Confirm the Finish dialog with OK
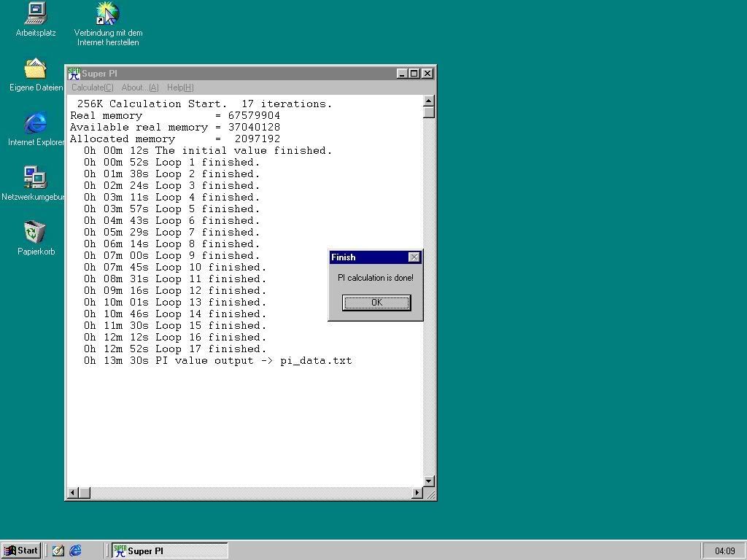Screen dimensions: 747x560 (x=376, y=303)
